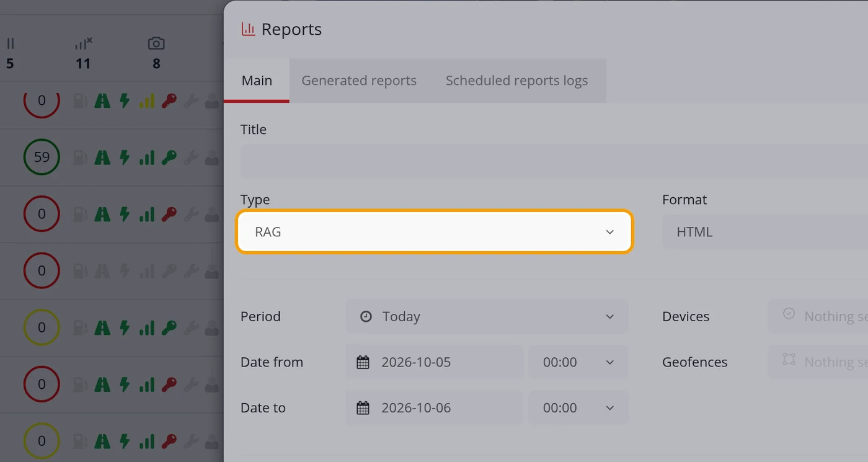Click the red key icon in first row
This screenshot has height=462, width=868.
tap(169, 100)
